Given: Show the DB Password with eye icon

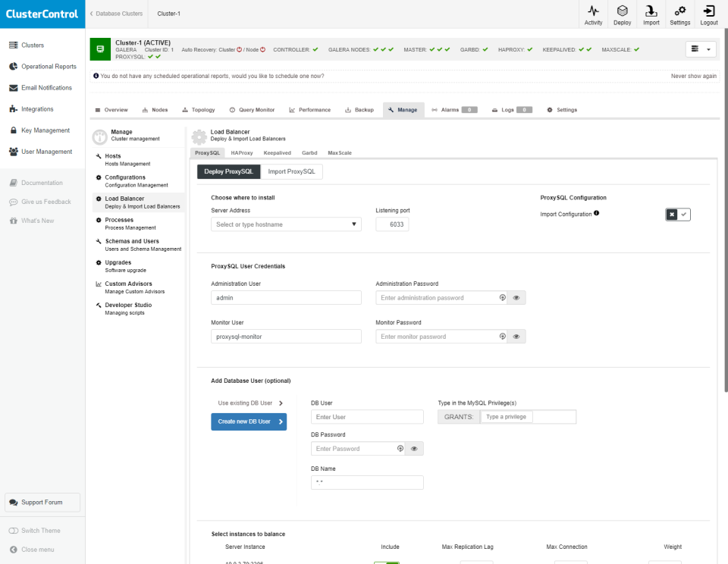Looking at the screenshot, I should [414, 449].
